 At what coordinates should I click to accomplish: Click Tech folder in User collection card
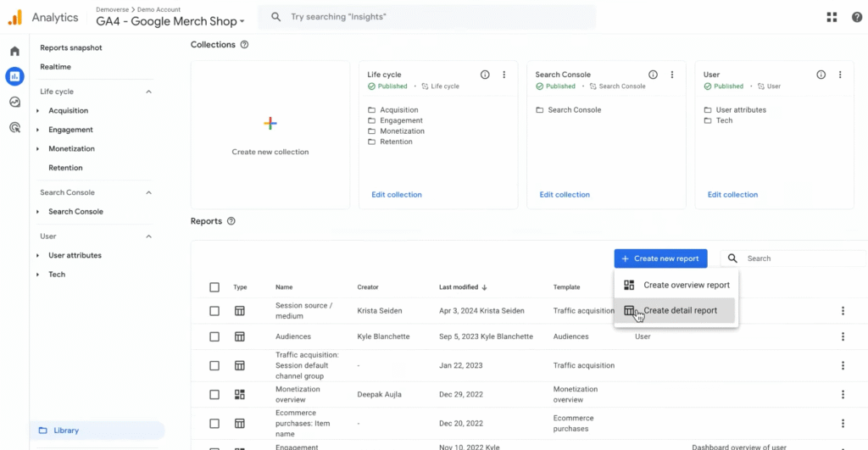[718, 120]
